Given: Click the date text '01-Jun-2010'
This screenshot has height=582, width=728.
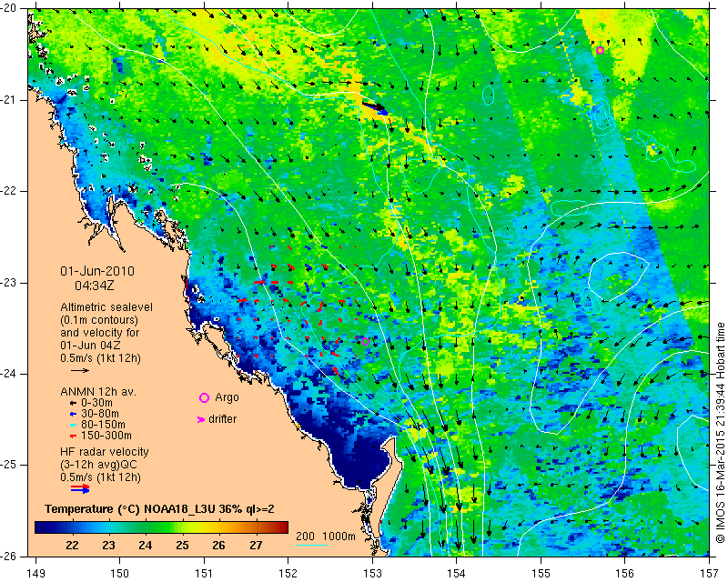Looking at the screenshot, I should coord(97,271).
